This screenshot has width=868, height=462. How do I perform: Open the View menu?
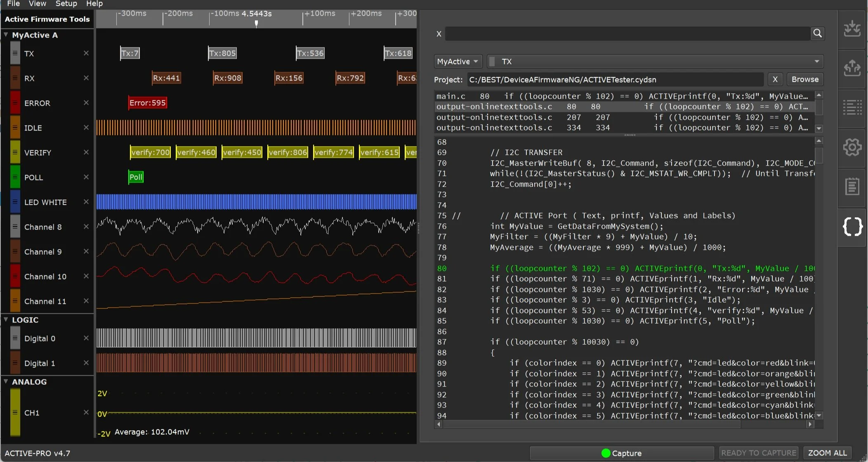point(38,4)
